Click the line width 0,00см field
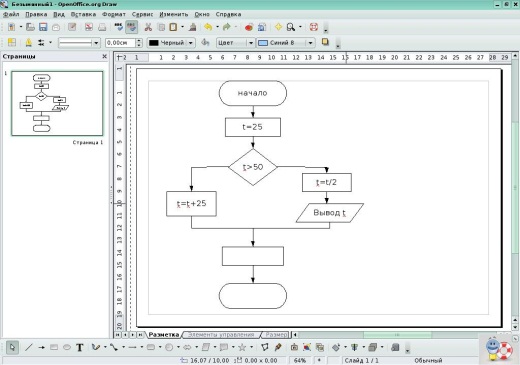The image size is (520, 365). (121, 43)
